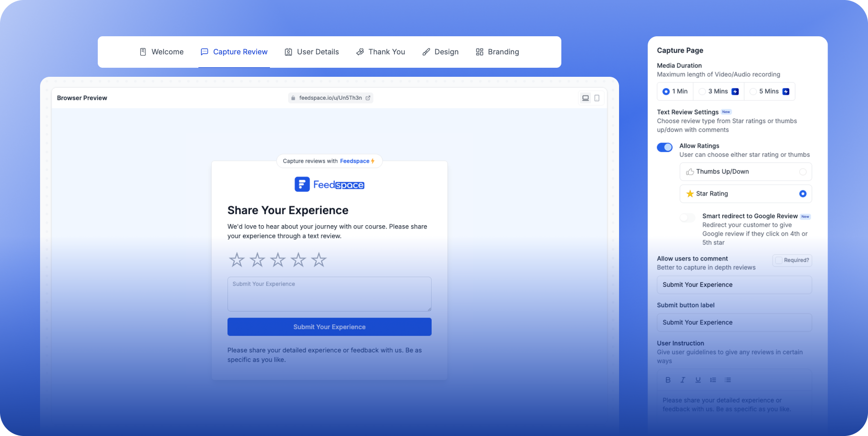Apply bold in User Instruction editor

point(668,380)
